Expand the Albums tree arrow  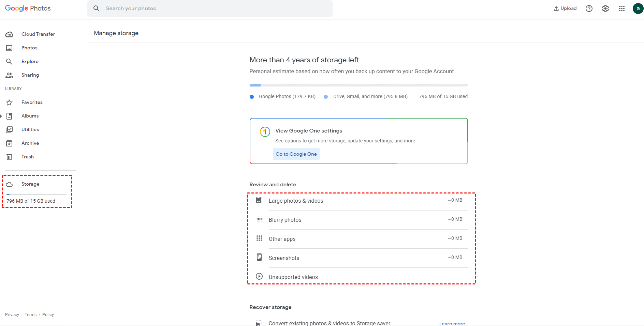click(1, 116)
